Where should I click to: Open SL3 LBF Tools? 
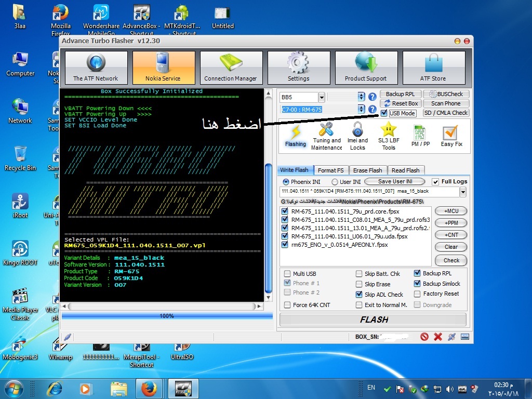389,137
